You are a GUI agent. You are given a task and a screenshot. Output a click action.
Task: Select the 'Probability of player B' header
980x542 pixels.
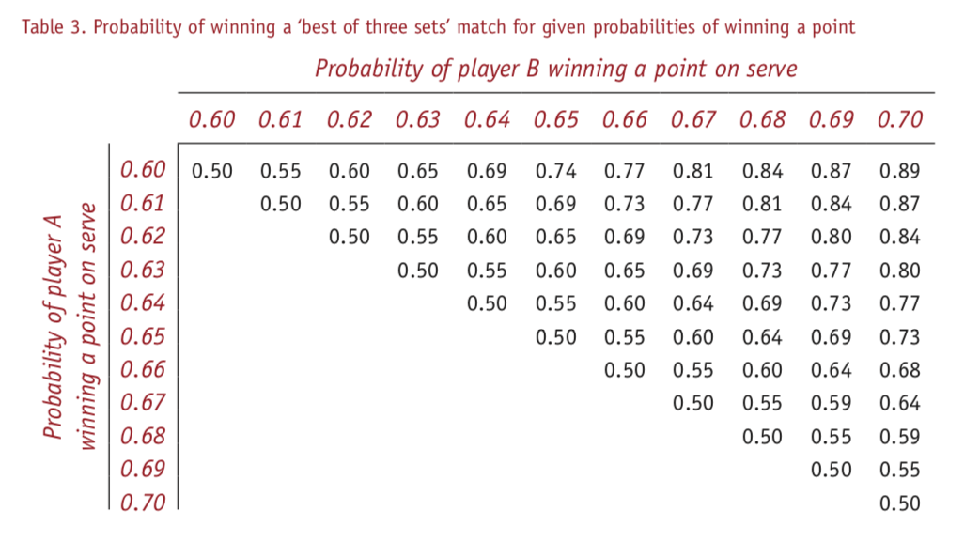click(x=555, y=69)
